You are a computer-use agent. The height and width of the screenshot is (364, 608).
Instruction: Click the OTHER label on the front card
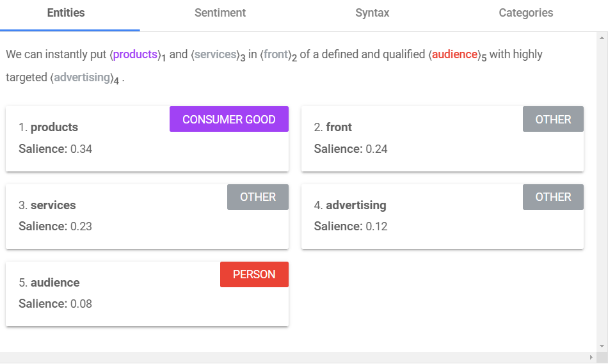[553, 120]
